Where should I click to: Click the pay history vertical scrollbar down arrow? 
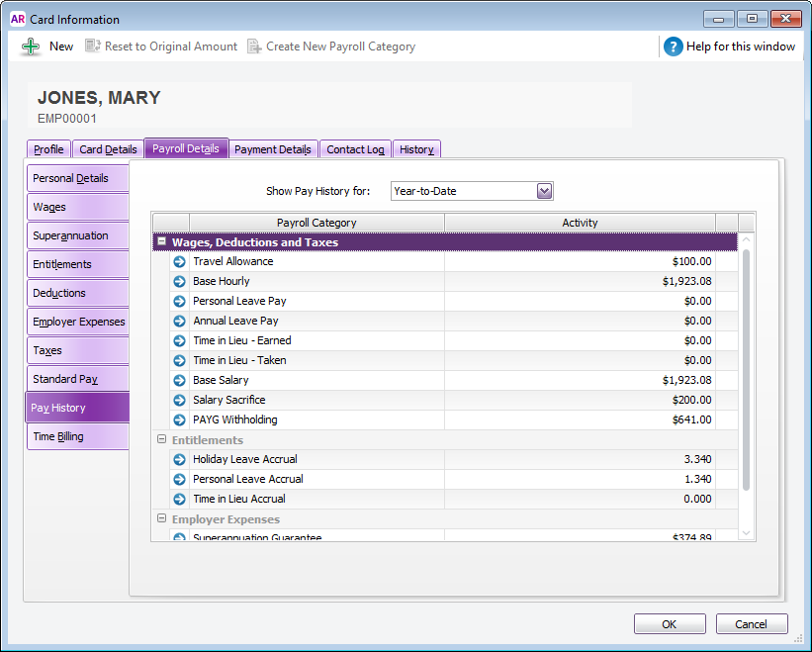(x=747, y=533)
